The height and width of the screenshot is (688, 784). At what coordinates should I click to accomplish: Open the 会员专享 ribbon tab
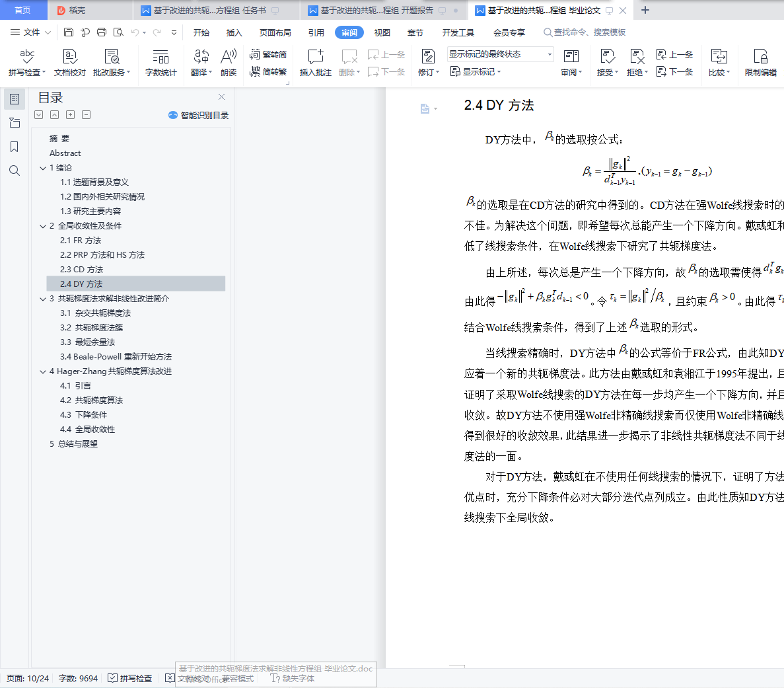(x=509, y=32)
